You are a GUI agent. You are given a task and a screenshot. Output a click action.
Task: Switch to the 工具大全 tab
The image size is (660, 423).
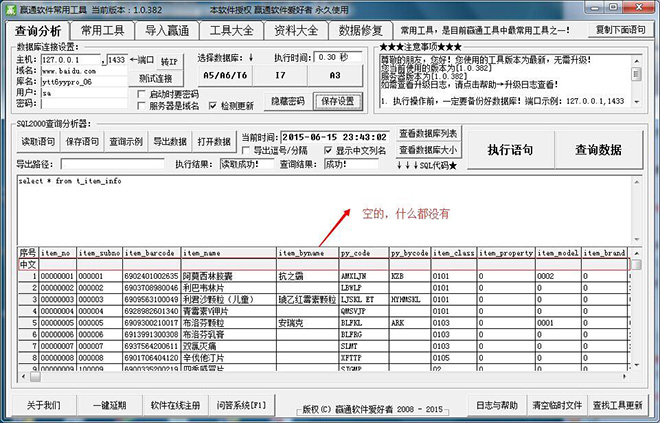point(231,30)
